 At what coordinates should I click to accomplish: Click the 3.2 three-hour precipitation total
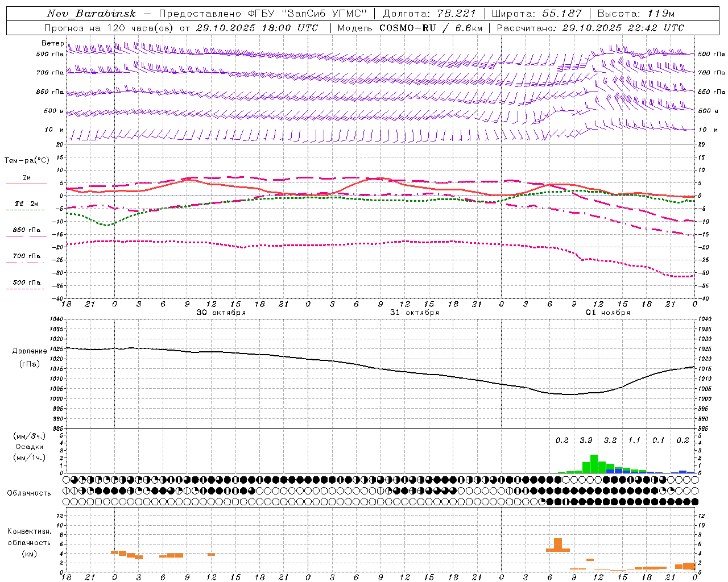pos(610,440)
